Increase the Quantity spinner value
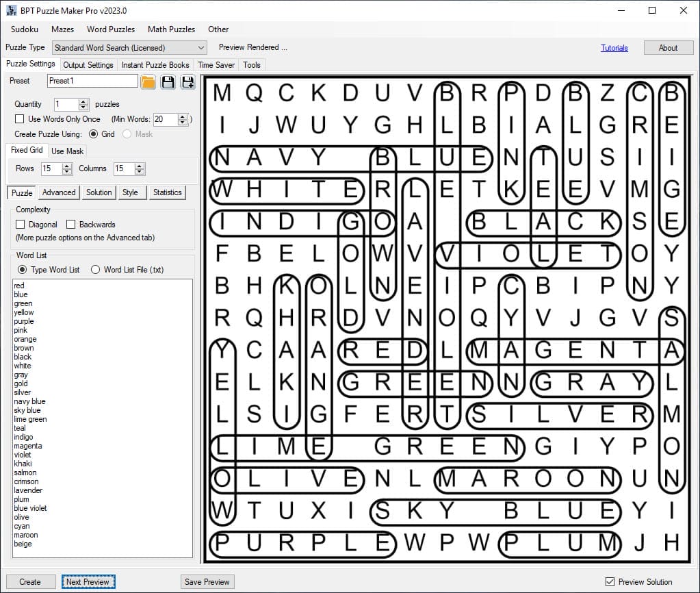 [x=83, y=101]
